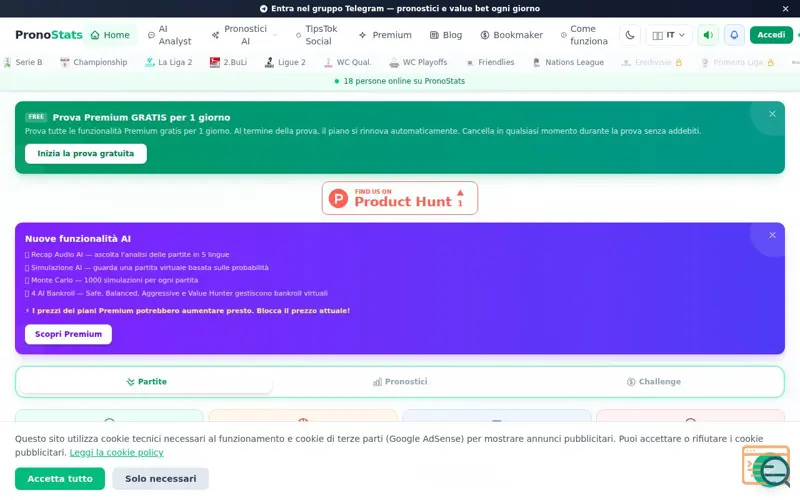Screen dimensions: 800x500
Task: Open Leggi la cookie policy link
Action: [116, 453]
